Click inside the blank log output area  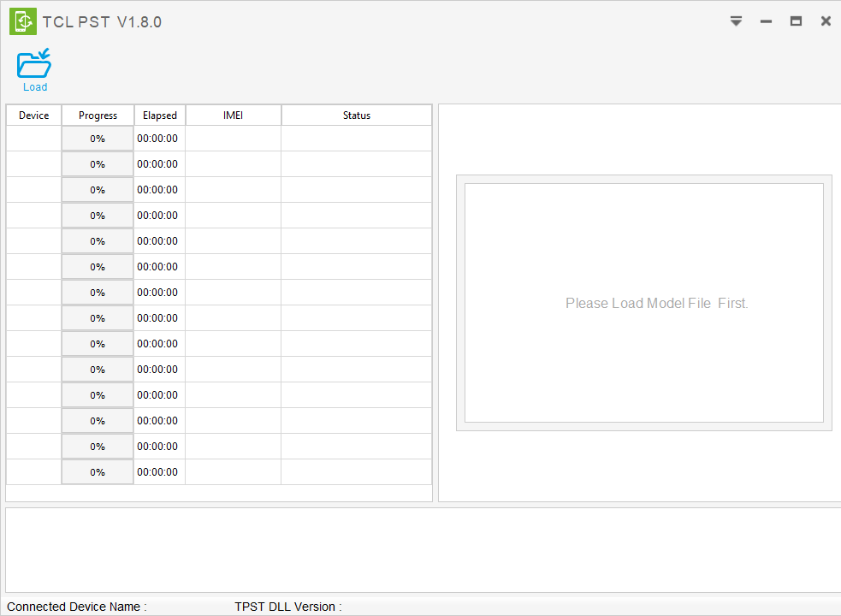click(419, 548)
